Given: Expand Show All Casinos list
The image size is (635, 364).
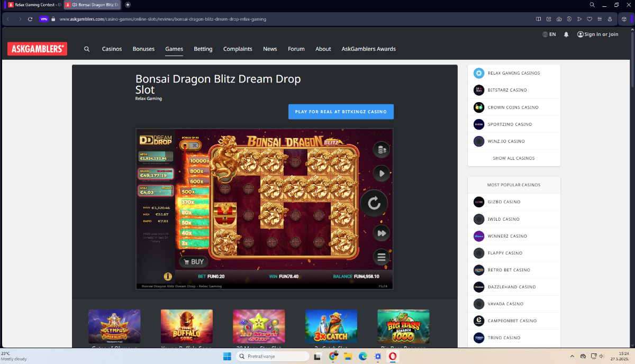Looking at the screenshot, I should coord(514,158).
